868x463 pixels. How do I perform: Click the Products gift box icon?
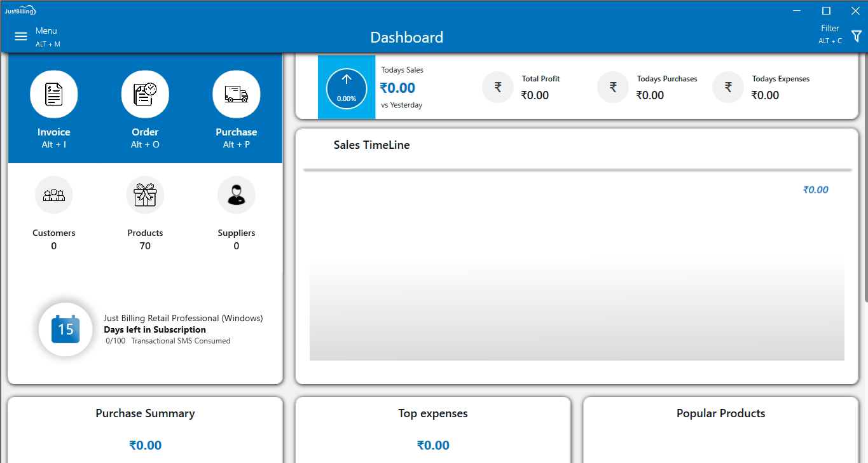pos(145,195)
